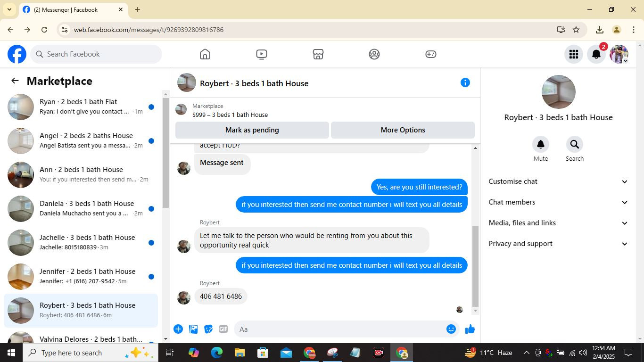Open Ann 2 beds 1 bath House chat

(81, 175)
